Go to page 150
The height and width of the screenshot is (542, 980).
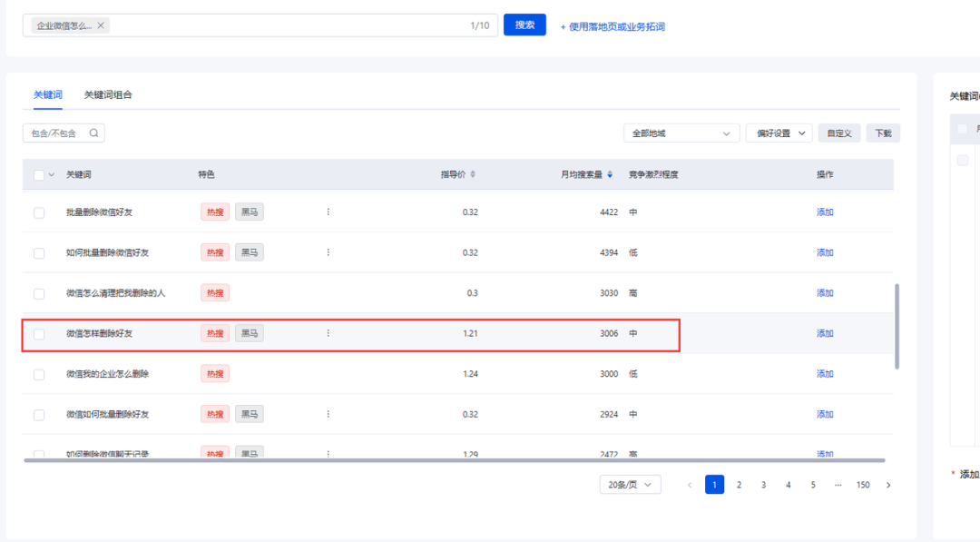click(x=863, y=485)
